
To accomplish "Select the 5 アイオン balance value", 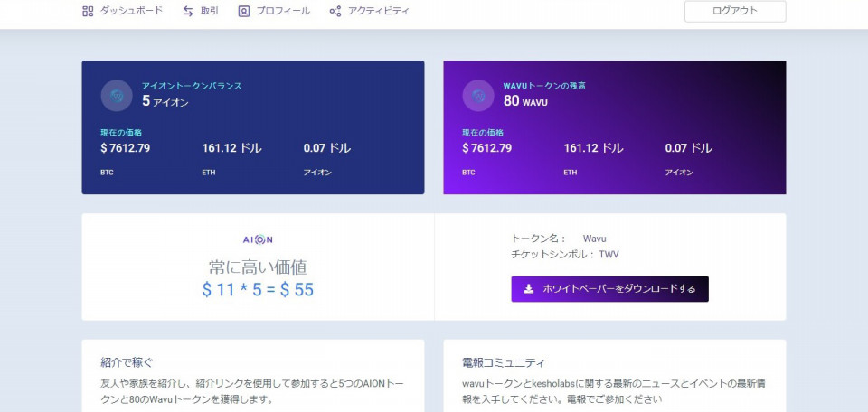I will pyautogui.click(x=165, y=101).
